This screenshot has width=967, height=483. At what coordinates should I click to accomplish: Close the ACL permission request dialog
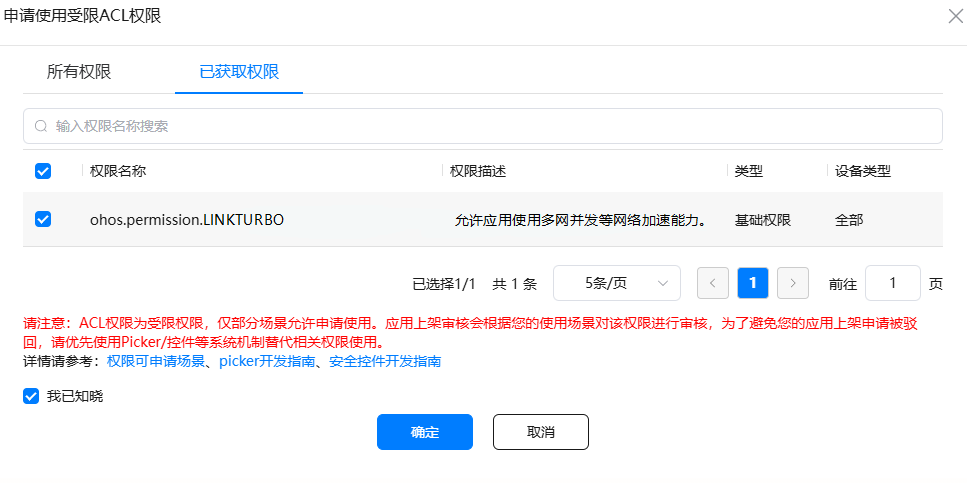point(954,15)
